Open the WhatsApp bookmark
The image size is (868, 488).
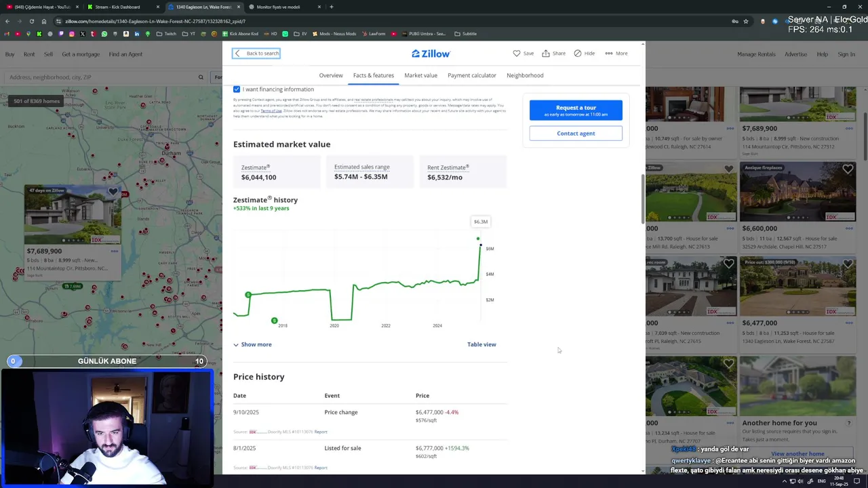(104, 34)
